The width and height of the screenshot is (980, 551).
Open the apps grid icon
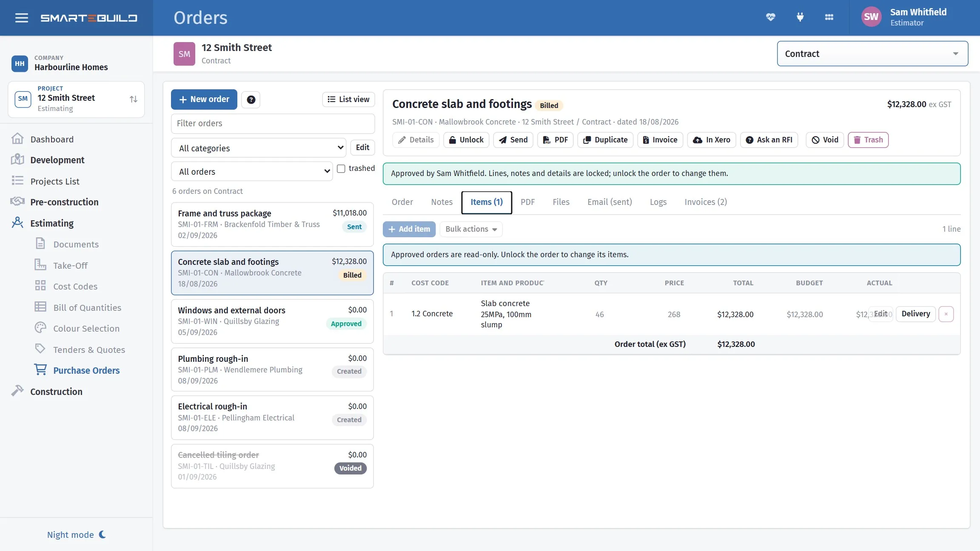pos(829,17)
